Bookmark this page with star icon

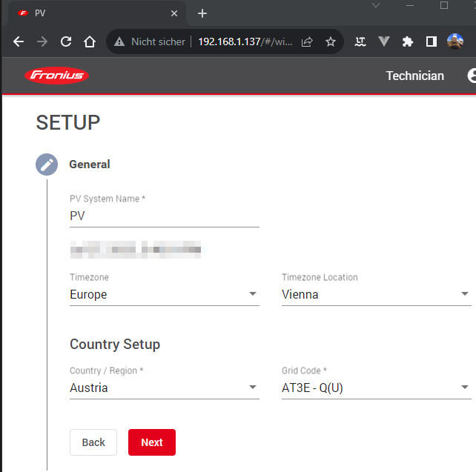(x=331, y=42)
